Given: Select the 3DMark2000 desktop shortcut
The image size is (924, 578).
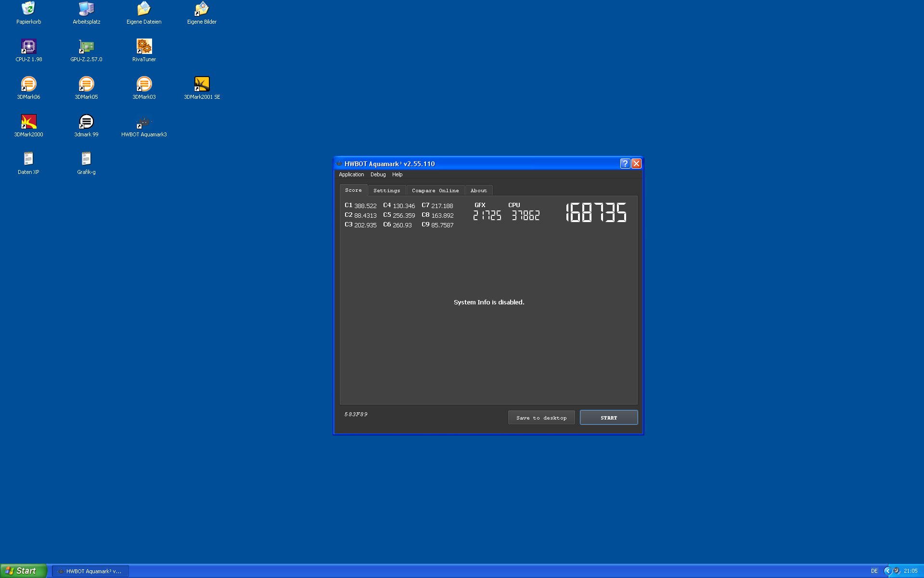Looking at the screenshot, I should (x=28, y=126).
